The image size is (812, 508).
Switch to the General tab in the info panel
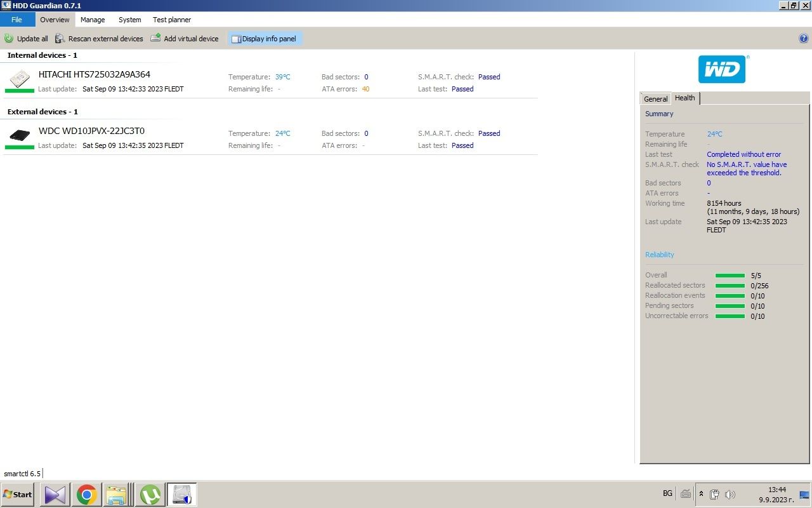[655, 98]
